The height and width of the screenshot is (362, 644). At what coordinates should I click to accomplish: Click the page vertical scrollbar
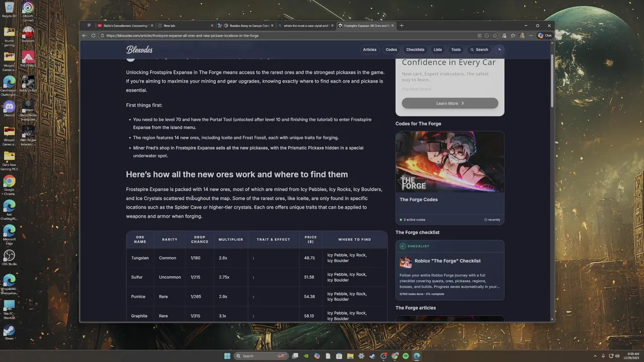point(552,80)
